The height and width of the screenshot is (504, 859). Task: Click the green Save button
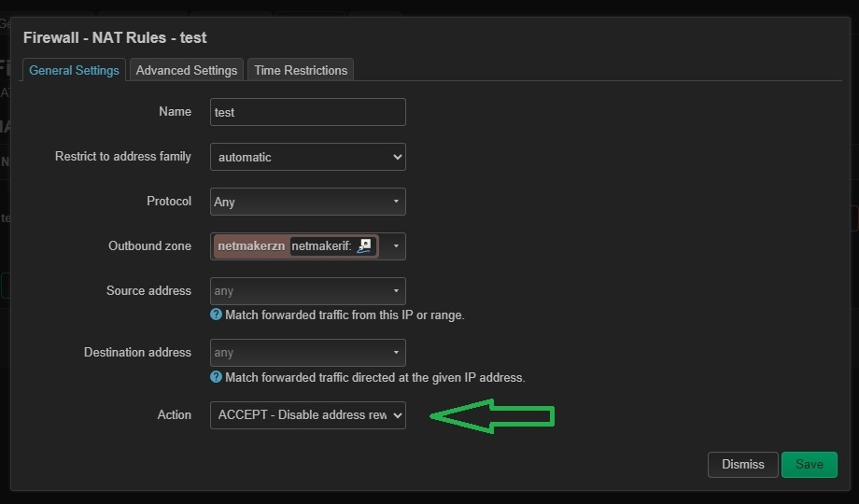(809, 464)
